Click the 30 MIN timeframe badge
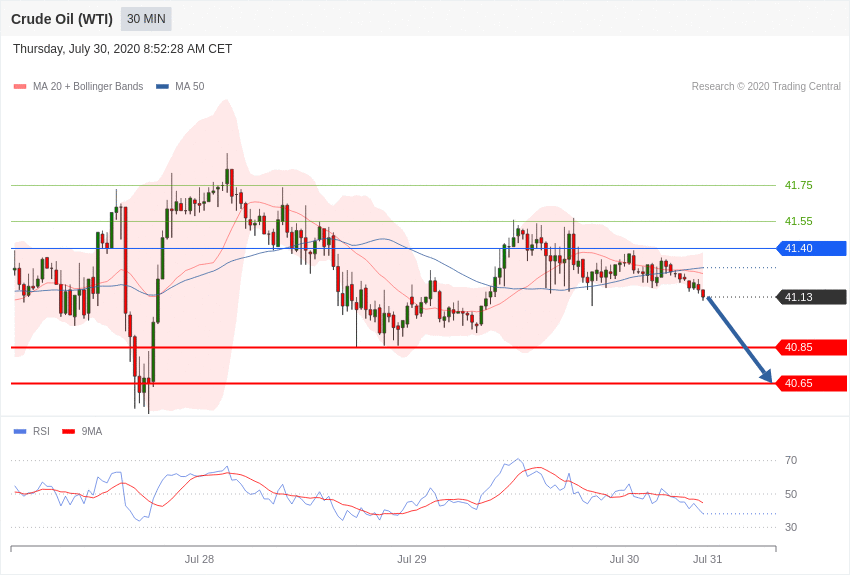The width and height of the screenshot is (850, 576). click(146, 19)
